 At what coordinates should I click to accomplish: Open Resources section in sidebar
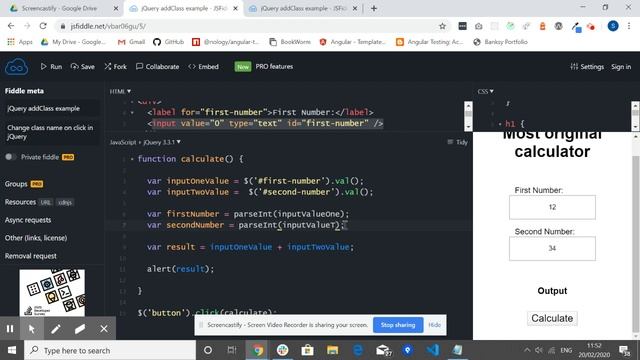point(20,202)
